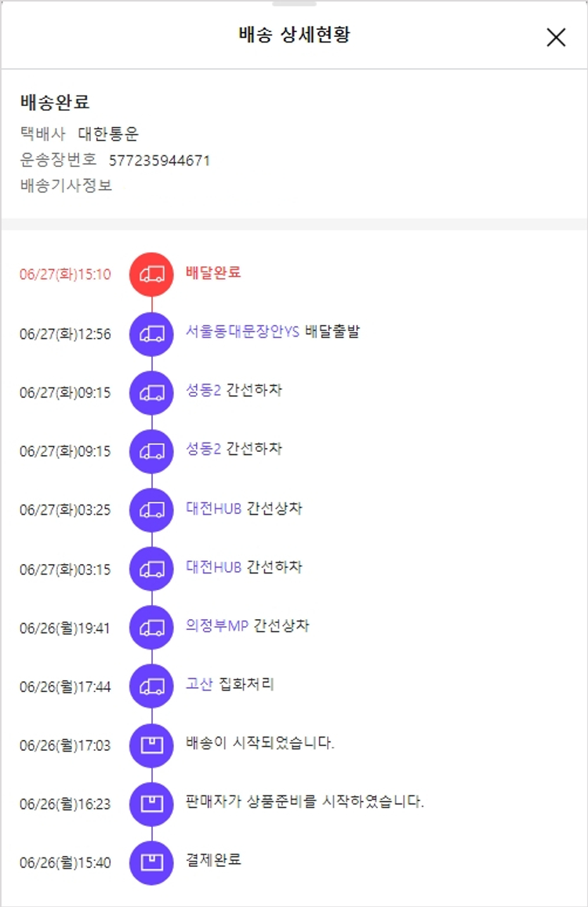Click the 배송기사정보 label
The width and height of the screenshot is (588, 907).
66,186
